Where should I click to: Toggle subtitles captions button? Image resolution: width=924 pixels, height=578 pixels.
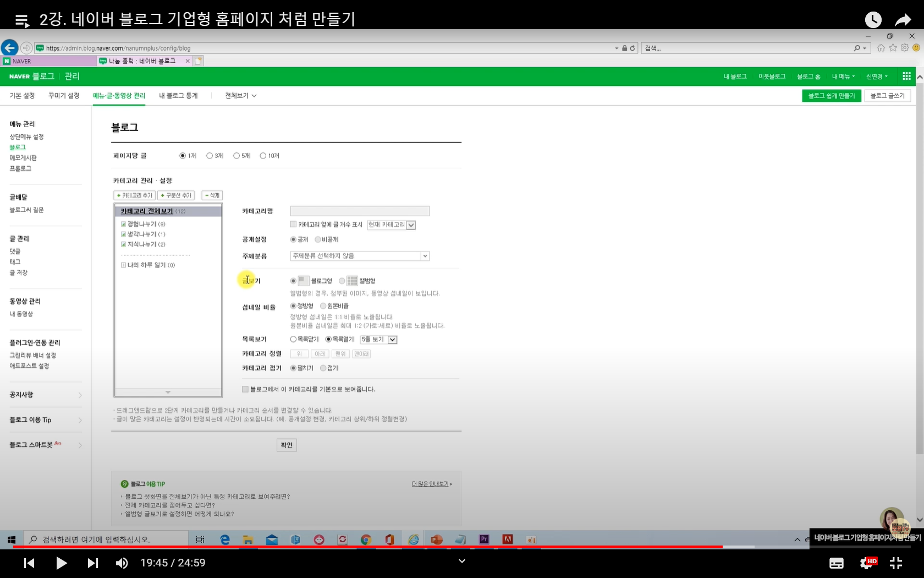click(837, 563)
